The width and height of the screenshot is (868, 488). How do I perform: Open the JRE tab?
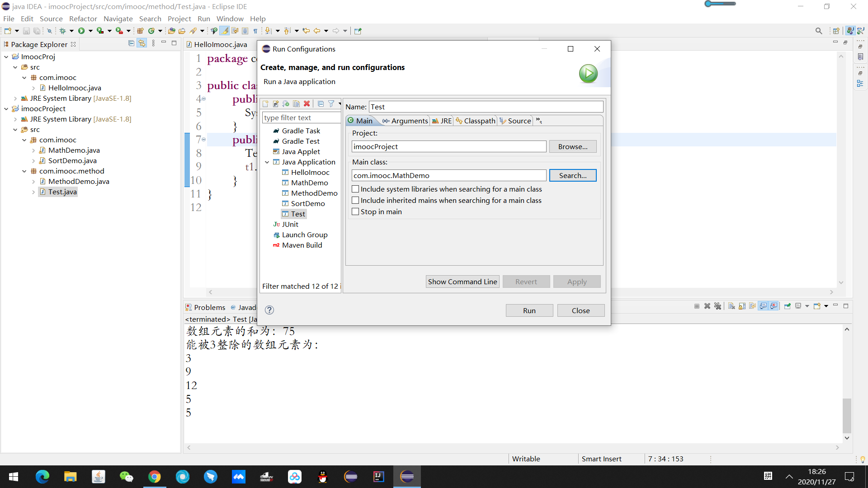[442, 121]
